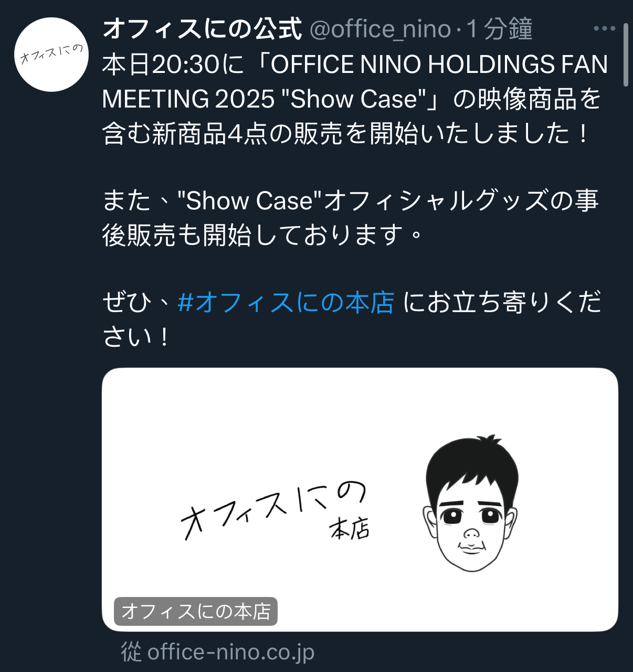Click the 1分鐘 timestamp

[499, 29]
